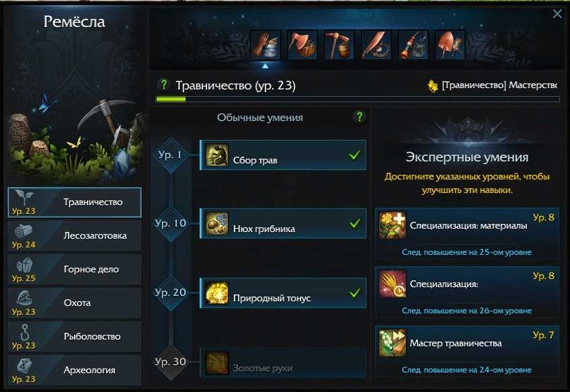
Task: Open the Археология tab
Action: coord(75,370)
